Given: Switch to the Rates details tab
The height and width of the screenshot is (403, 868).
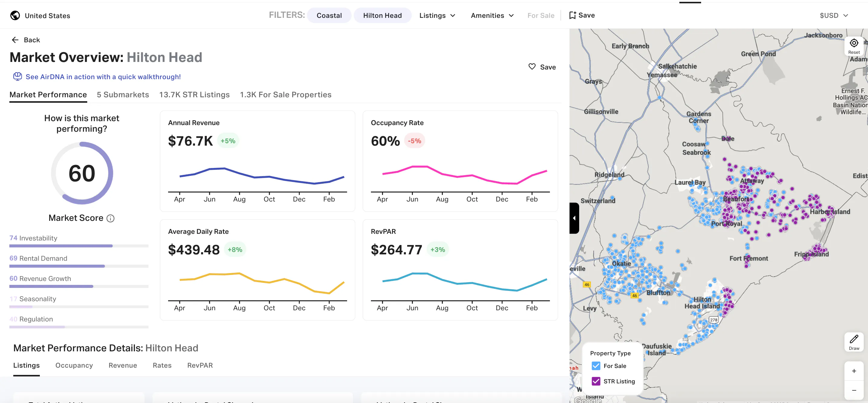Looking at the screenshot, I should tap(162, 366).
